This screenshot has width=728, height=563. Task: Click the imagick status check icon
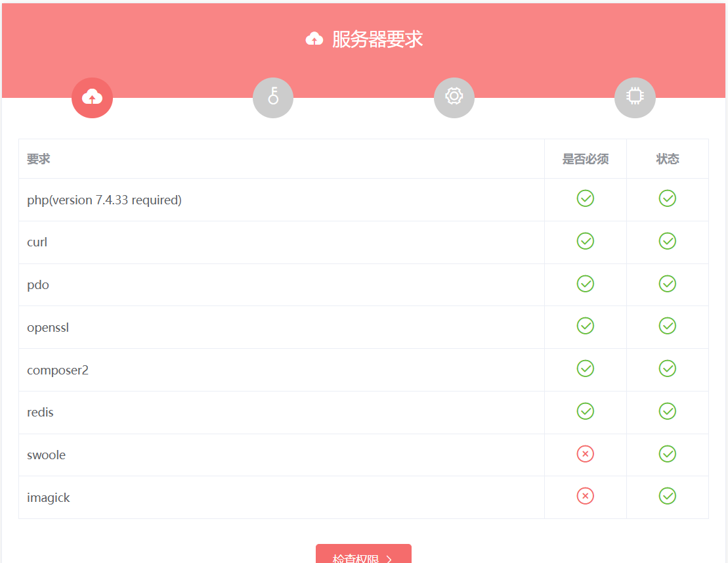tap(667, 496)
